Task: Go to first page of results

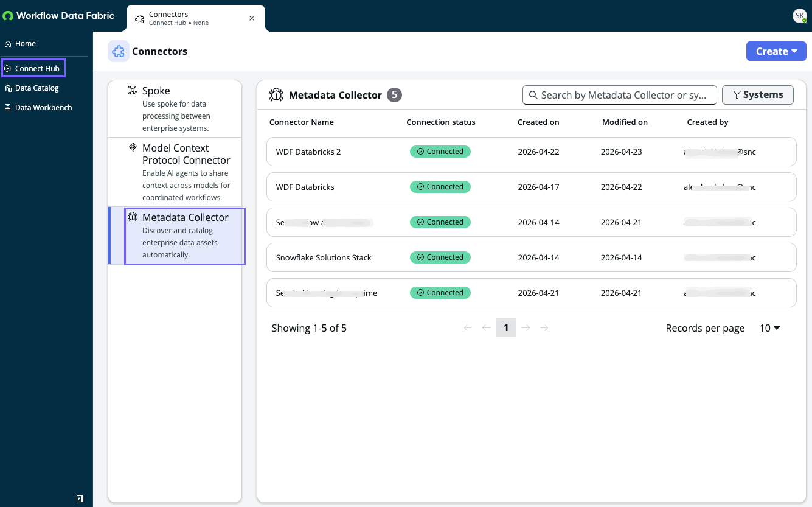Action: 467,328
